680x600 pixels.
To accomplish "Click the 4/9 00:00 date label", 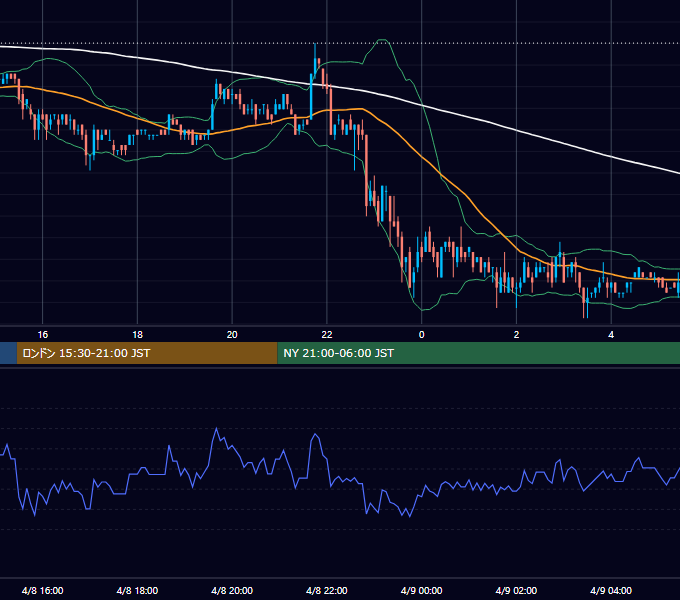I will coord(422,590).
